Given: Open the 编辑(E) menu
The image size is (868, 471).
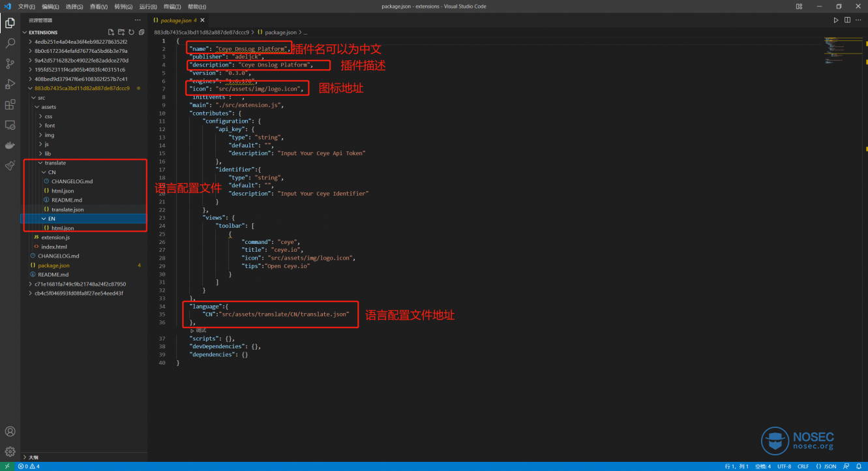Looking at the screenshot, I should click(50, 7).
